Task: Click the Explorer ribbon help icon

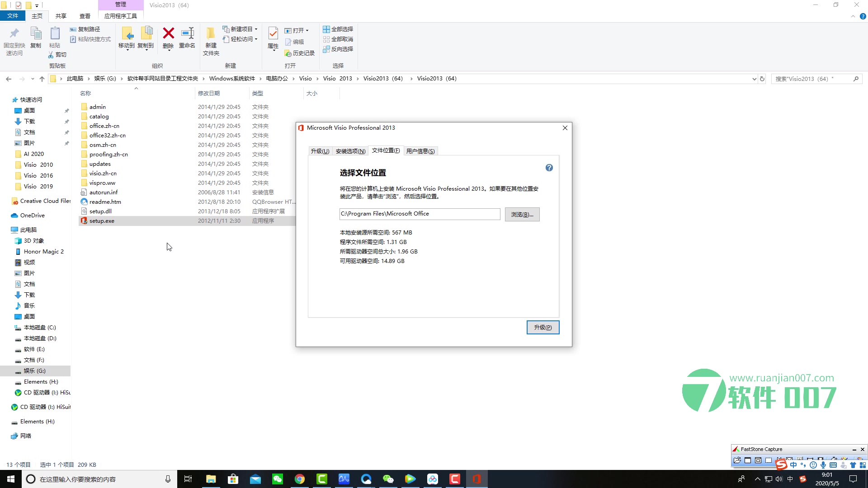Action: pyautogui.click(x=863, y=16)
